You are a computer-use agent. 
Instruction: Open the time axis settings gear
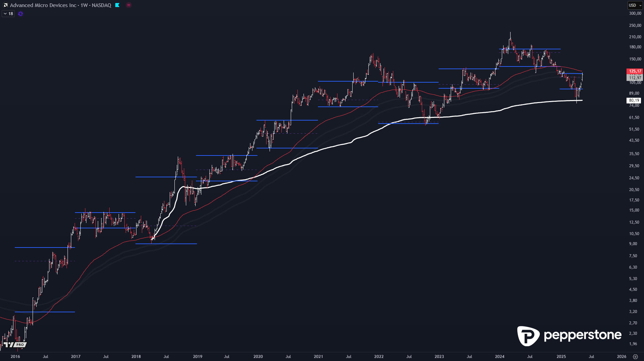635,357
